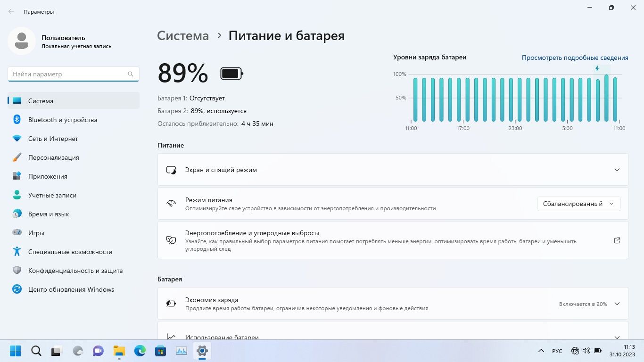The height and width of the screenshot is (362, 644).
Task: Click the Режим питания gauge icon
Action: tap(171, 204)
